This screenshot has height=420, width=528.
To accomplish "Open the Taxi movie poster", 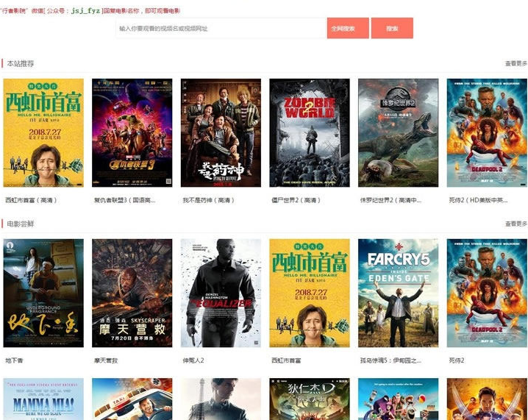I will (x=132, y=399).
